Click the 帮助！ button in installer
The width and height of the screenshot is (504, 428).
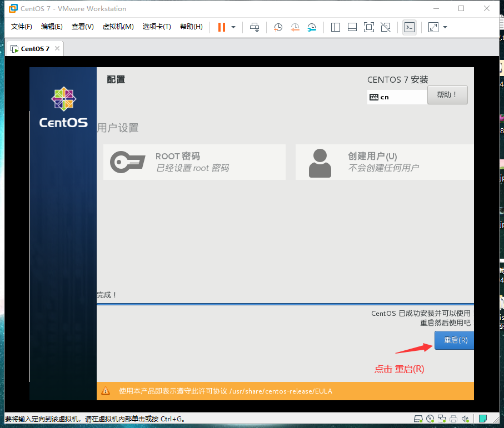click(447, 95)
